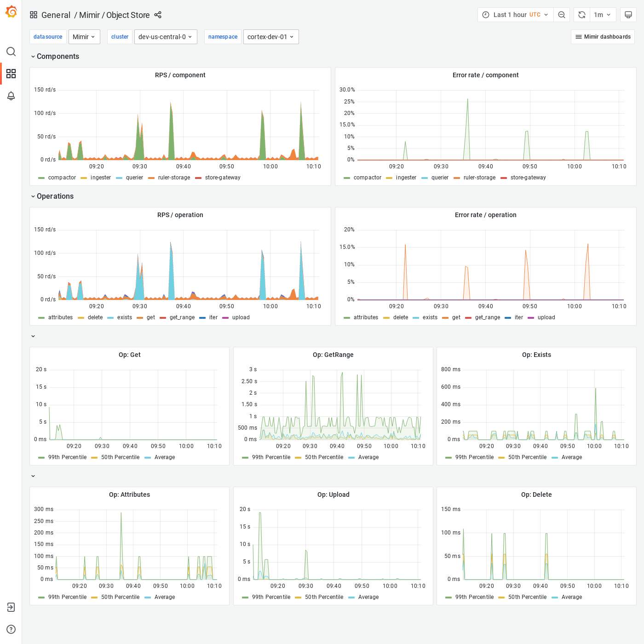Image resolution: width=644 pixels, height=644 pixels.
Task: Click the refresh dashboard icon
Action: click(581, 14)
